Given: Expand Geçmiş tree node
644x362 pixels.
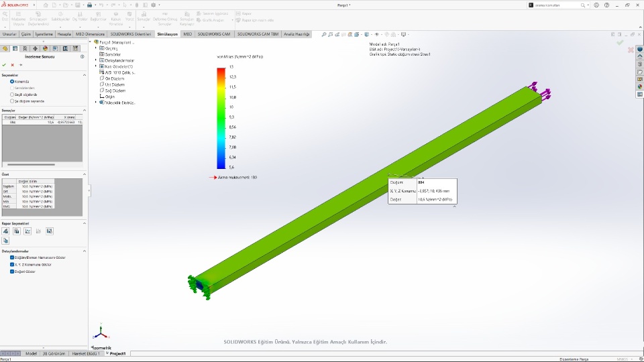Looking at the screenshot, I should (x=96, y=48).
